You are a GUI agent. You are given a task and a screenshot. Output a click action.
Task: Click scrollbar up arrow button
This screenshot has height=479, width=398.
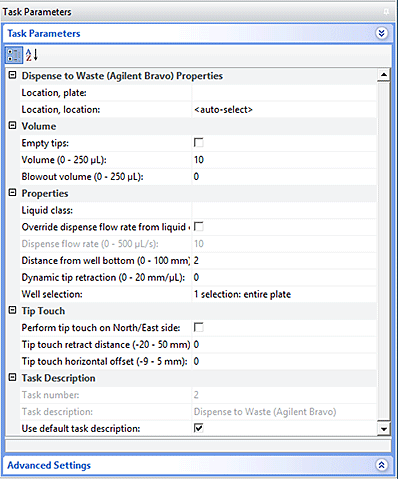(x=384, y=75)
